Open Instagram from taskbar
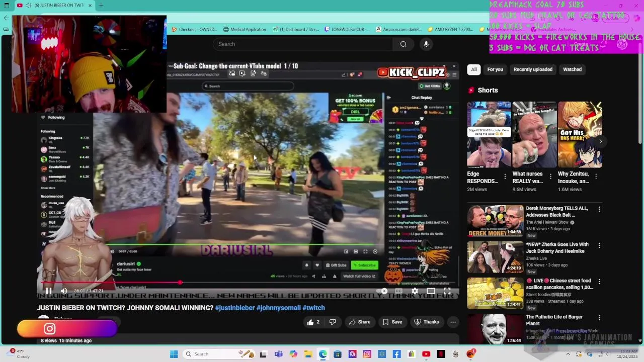The width and height of the screenshot is (644, 362). tap(367, 354)
